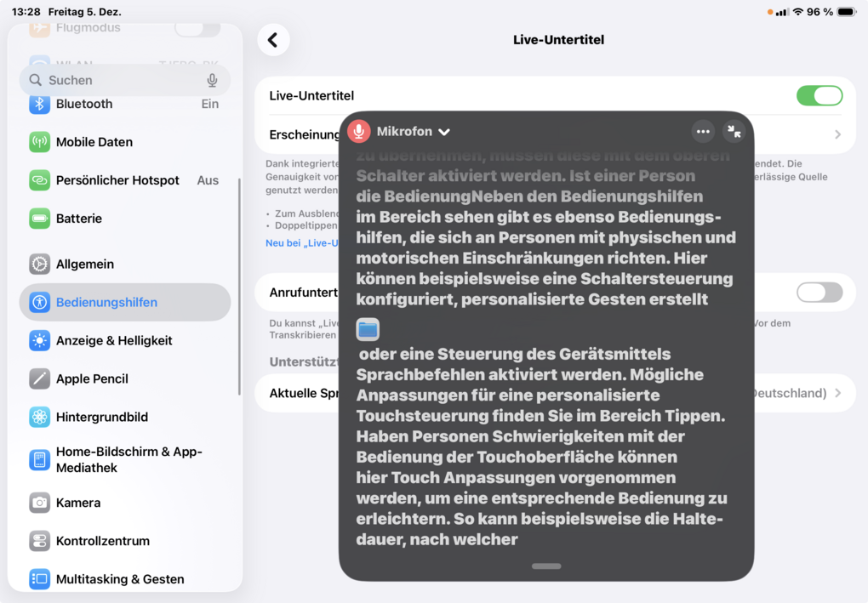Select Allgemein in the settings sidebar
The height and width of the screenshot is (603, 868).
point(85,265)
